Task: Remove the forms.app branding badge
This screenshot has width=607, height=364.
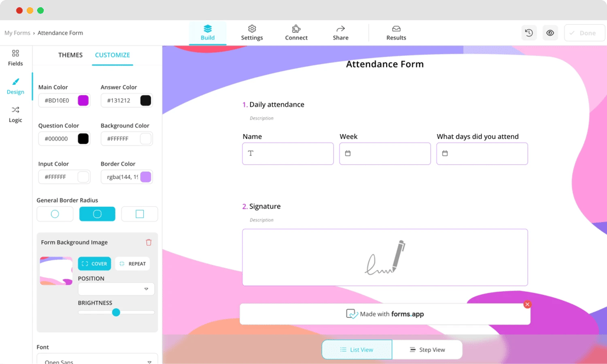Action: (527, 305)
